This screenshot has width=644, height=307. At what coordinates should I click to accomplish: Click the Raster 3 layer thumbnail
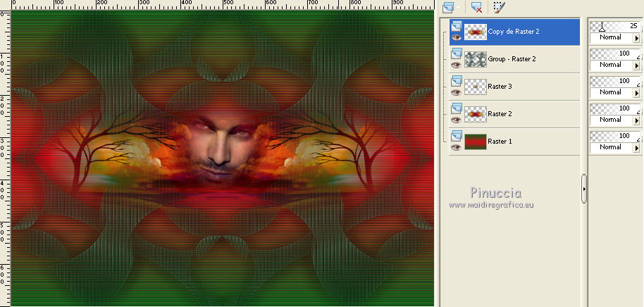coord(476,87)
